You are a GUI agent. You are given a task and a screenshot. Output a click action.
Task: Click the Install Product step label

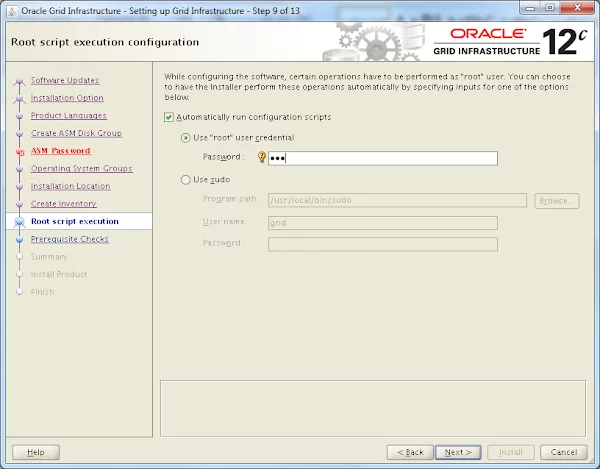coord(59,274)
